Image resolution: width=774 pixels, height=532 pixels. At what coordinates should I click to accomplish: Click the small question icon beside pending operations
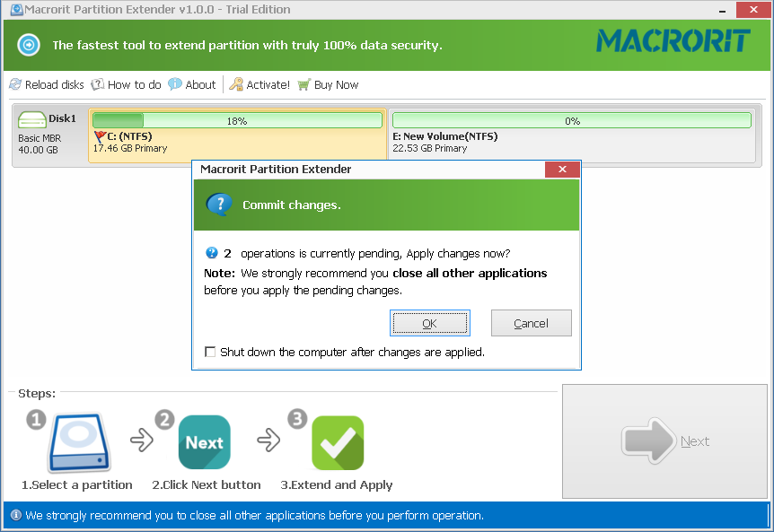[211, 253]
